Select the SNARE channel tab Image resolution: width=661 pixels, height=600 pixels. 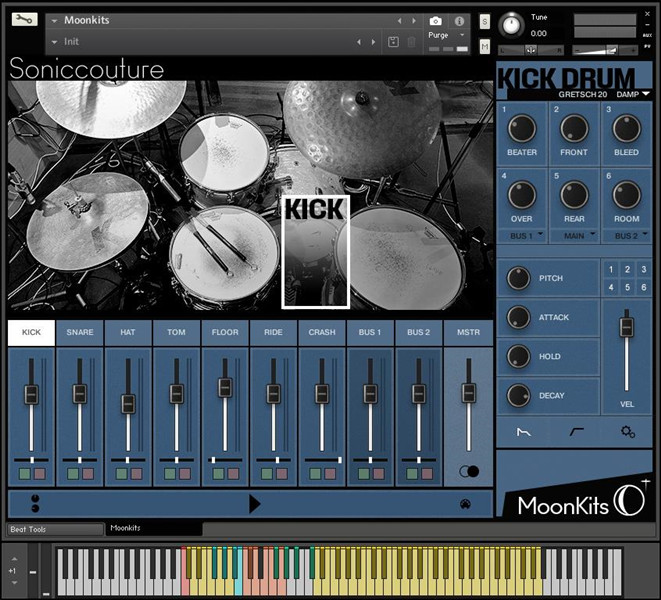(x=80, y=332)
